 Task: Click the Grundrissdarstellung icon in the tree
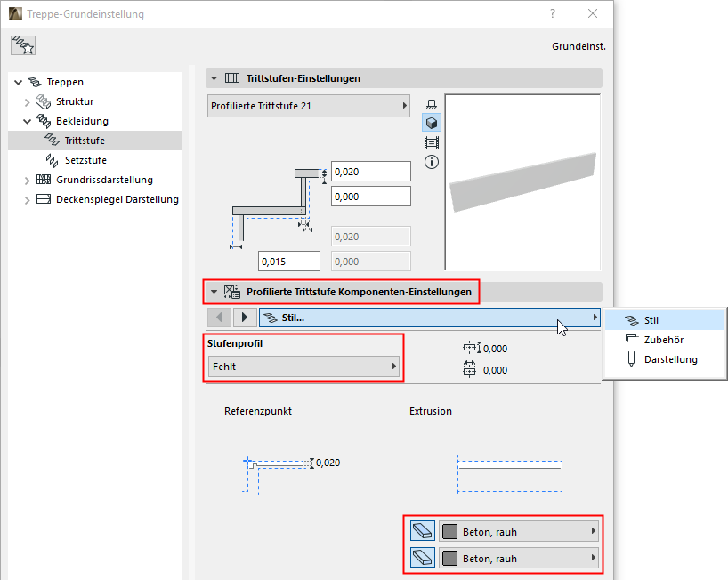coord(44,180)
